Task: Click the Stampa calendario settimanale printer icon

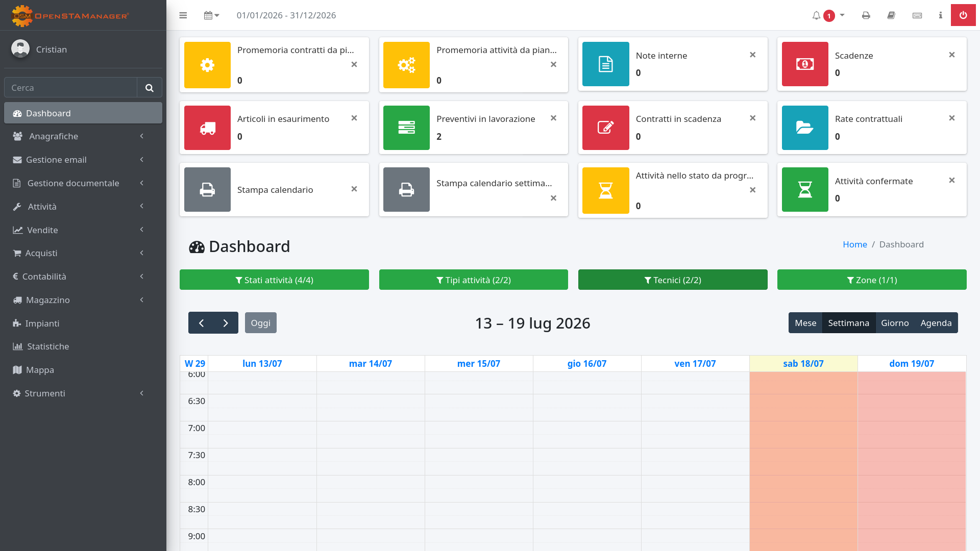Action: [406, 189]
